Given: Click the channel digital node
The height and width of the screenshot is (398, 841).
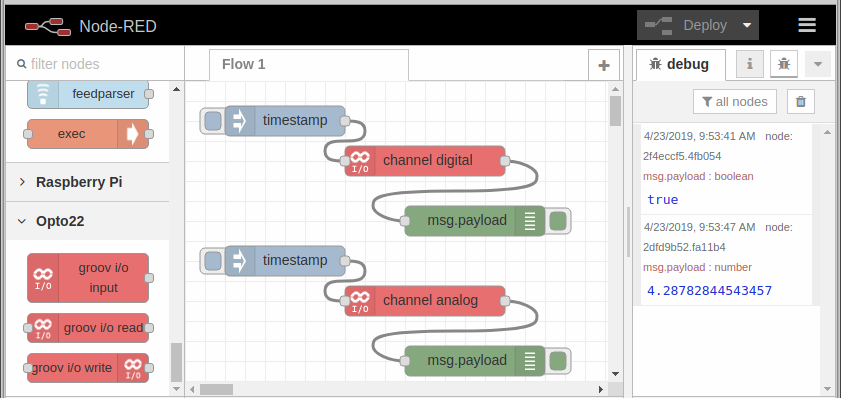Looking at the screenshot, I should (x=425, y=160).
